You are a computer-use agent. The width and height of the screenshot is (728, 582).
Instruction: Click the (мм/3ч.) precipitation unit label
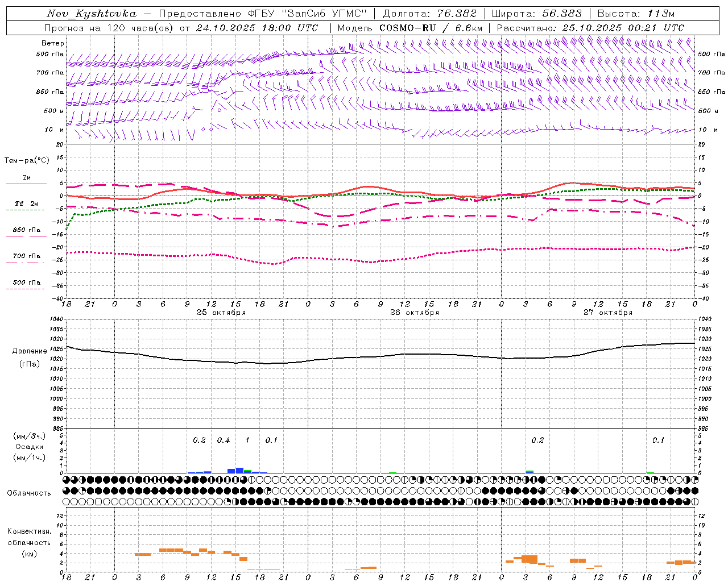tap(30, 436)
